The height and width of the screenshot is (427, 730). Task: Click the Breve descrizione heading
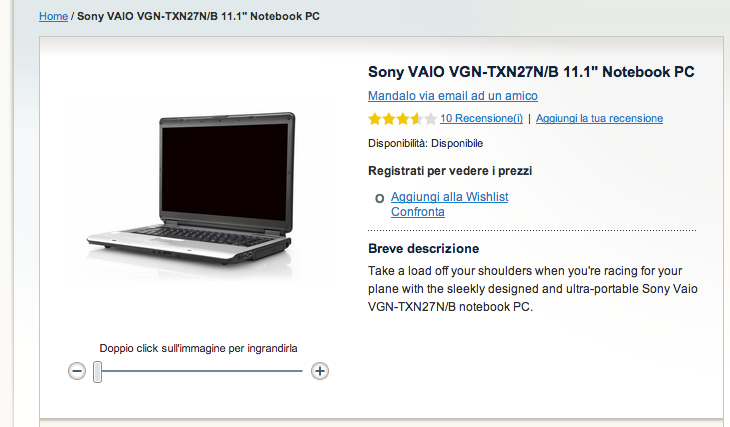pos(423,249)
